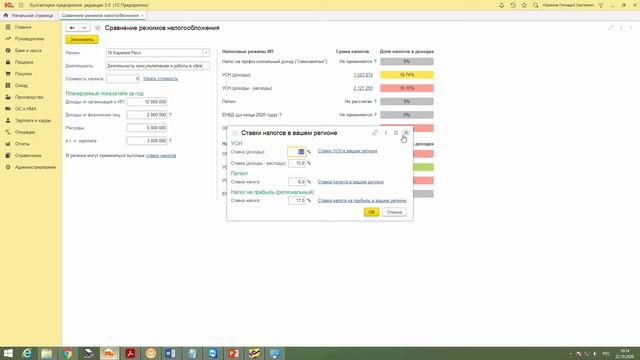Go forward with the right arrow button

84,28
